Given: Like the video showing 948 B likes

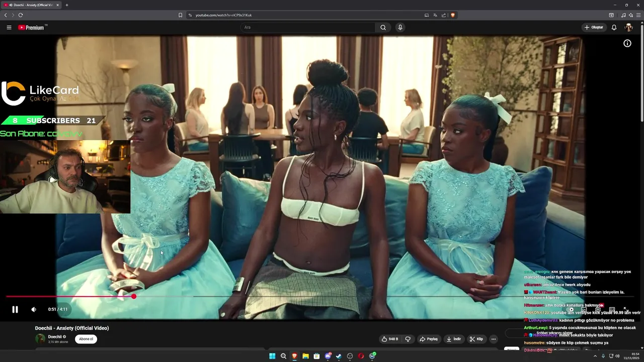Looking at the screenshot, I should click(x=390, y=339).
